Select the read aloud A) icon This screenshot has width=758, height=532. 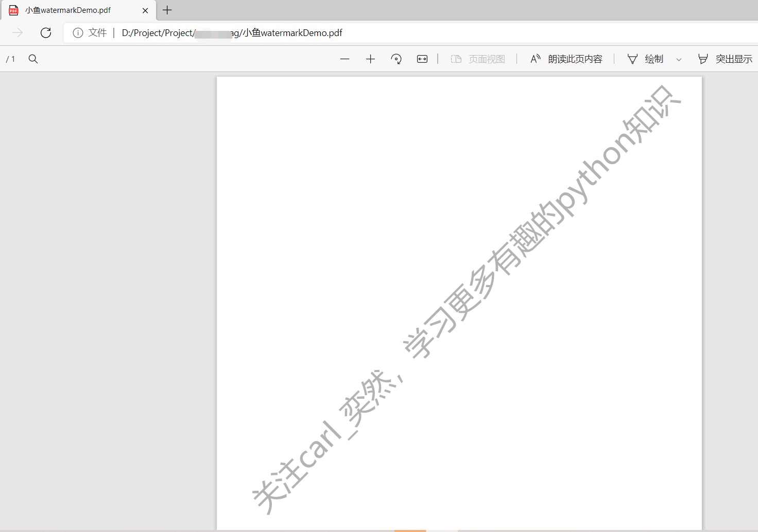[x=535, y=59]
